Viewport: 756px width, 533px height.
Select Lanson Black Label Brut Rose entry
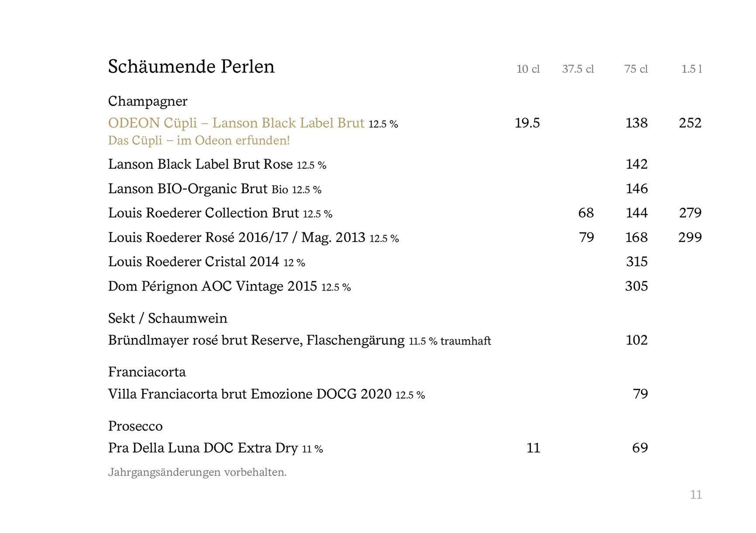point(200,164)
